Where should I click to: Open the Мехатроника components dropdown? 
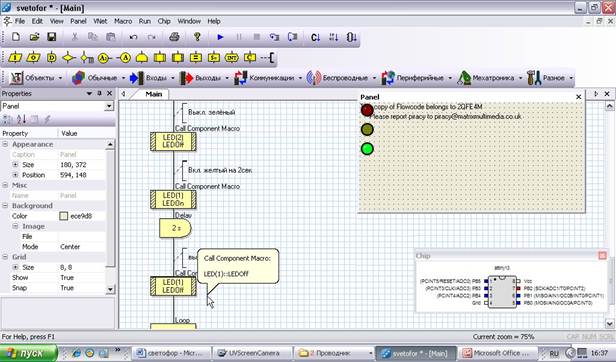[490, 78]
